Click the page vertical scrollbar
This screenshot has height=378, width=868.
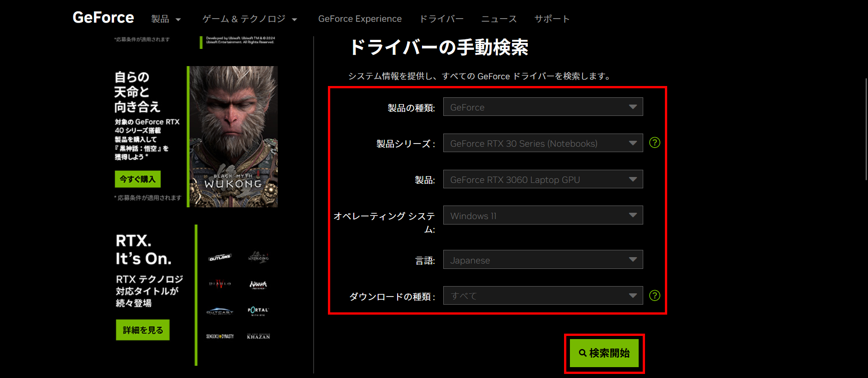click(866, 129)
